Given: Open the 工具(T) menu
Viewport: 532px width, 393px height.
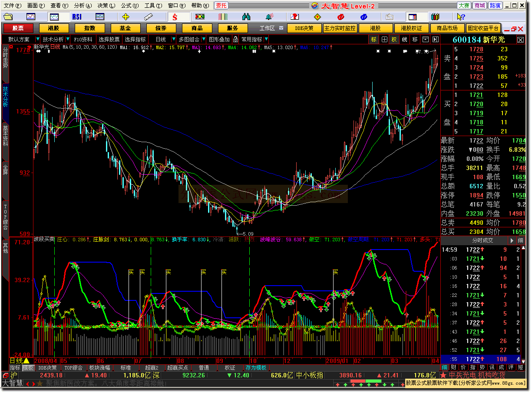Looking at the screenshot, I should click(153, 5).
